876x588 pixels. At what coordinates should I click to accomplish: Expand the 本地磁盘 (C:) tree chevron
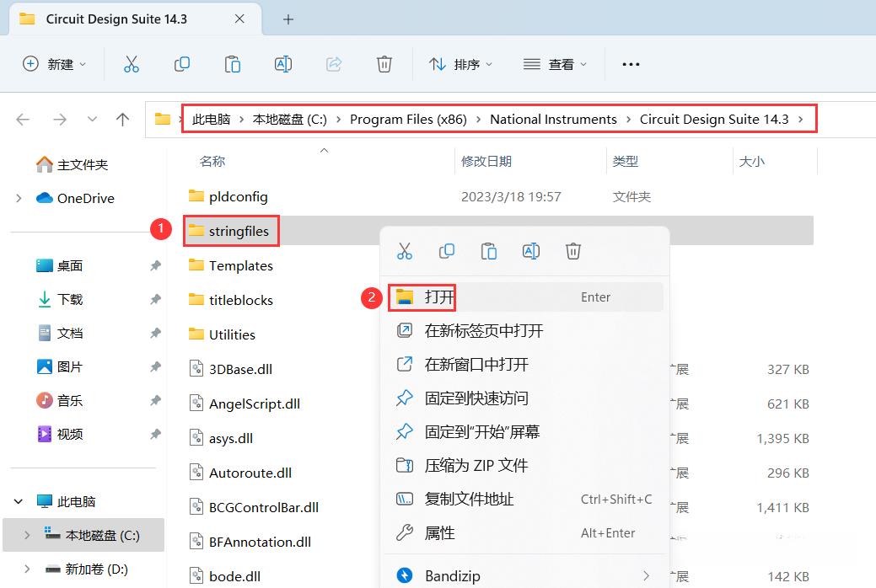[x=27, y=535]
